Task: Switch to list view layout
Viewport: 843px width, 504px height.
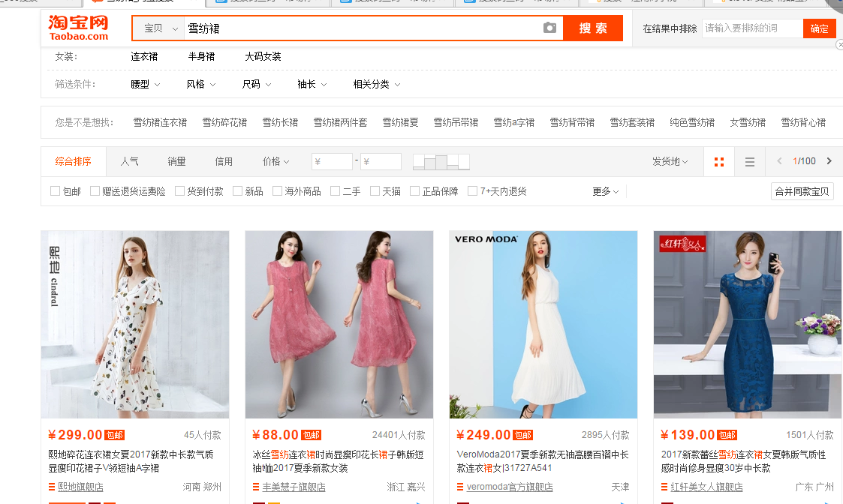Action: (x=749, y=162)
